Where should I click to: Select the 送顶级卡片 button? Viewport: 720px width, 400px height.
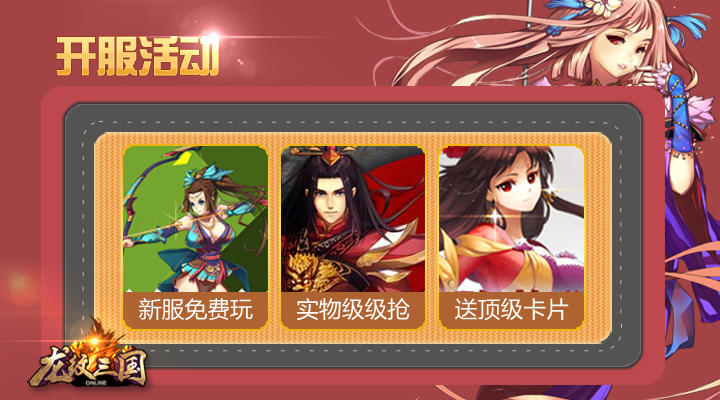[511, 310]
